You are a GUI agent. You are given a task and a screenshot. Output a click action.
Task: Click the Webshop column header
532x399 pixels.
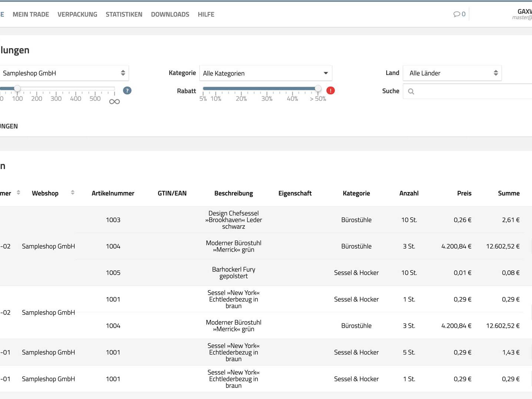[45, 193]
